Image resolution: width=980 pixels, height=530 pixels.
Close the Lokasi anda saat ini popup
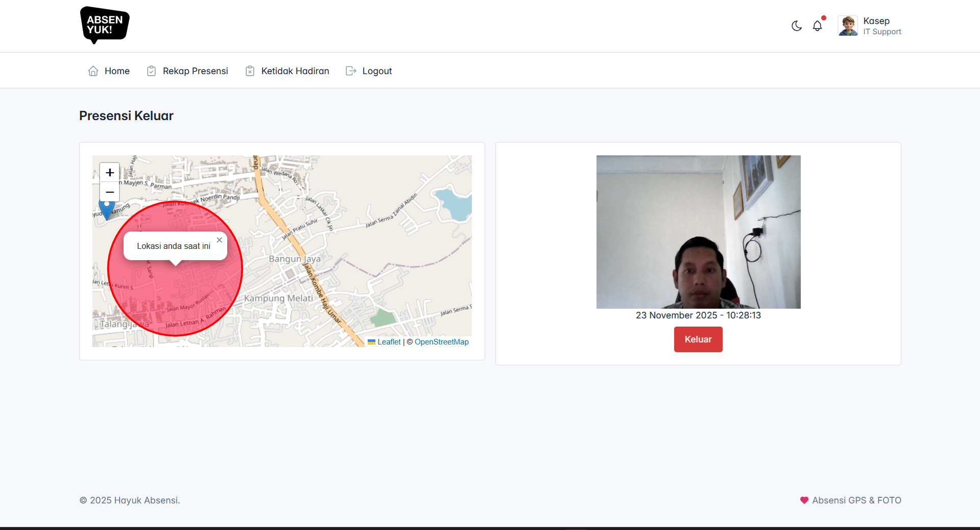pos(219,240)
